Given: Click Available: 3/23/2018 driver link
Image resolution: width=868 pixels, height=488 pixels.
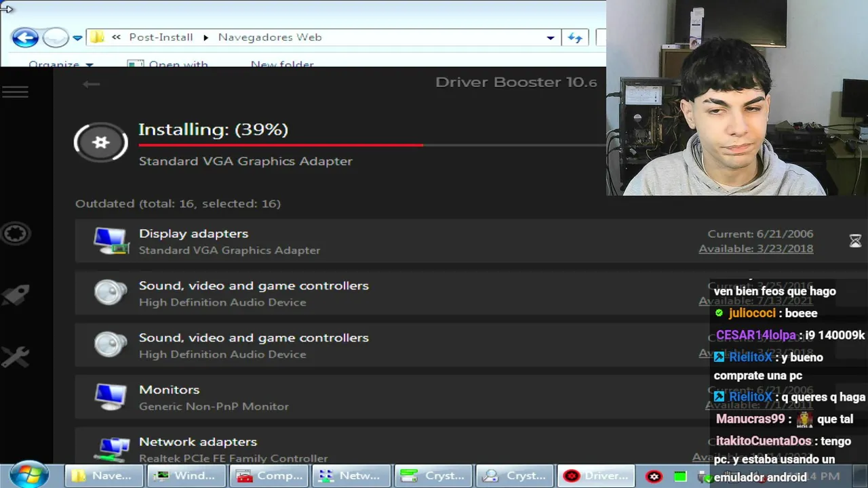Looking at the screenshot, I should pyautogui.click(x=755, y=249).
